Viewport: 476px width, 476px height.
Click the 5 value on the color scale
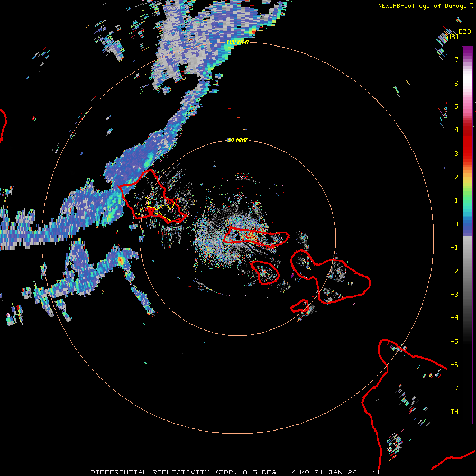456,106
